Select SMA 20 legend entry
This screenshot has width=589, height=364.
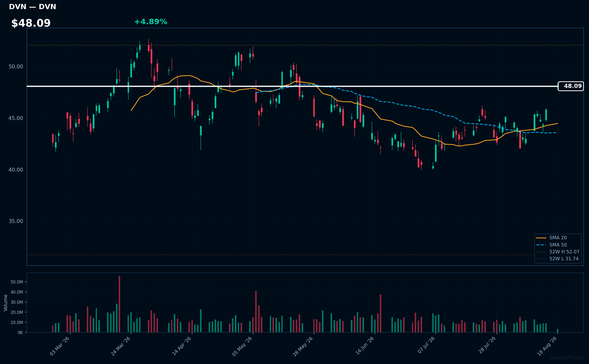pos(558,238)
